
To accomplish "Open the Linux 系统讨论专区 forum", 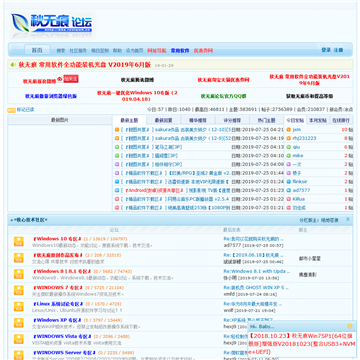I will click(58, 304).
